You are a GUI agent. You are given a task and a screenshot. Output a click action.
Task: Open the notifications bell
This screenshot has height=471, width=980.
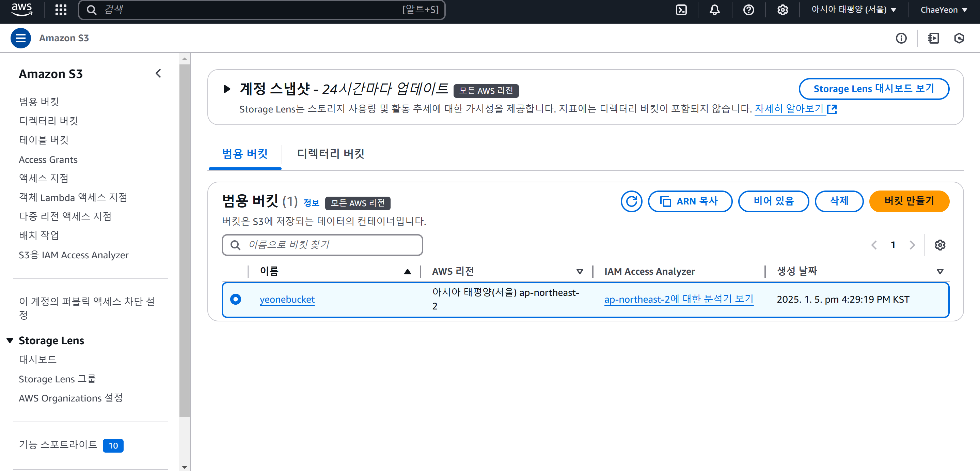coord(714,10)
